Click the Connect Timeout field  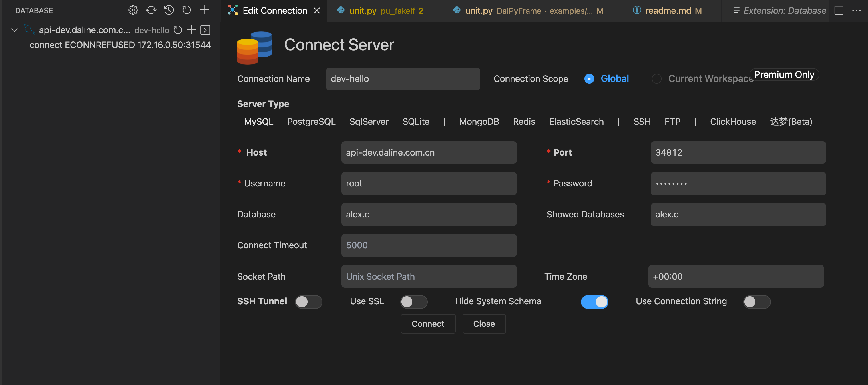point(429,245)
